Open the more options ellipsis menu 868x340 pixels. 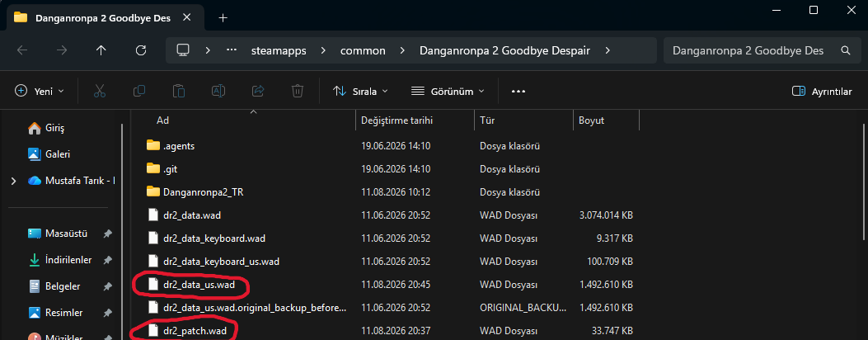(518, 91)
